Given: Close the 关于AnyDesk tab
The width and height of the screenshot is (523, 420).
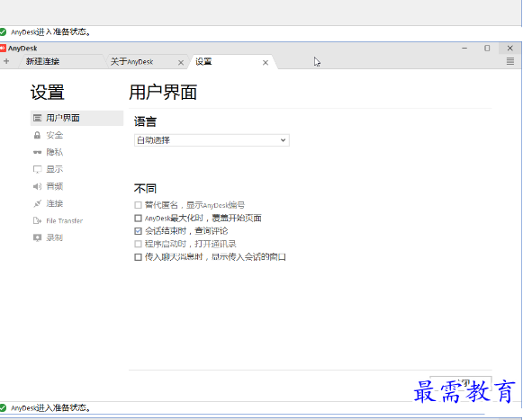Looking at the screenshot, I should click(x=181, y=62).
